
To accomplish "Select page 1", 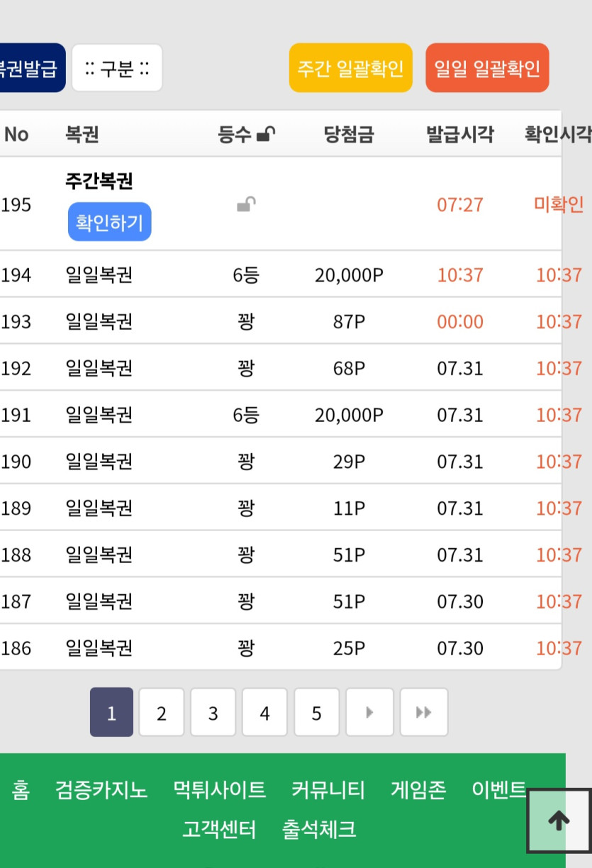I will pos(111,712).
